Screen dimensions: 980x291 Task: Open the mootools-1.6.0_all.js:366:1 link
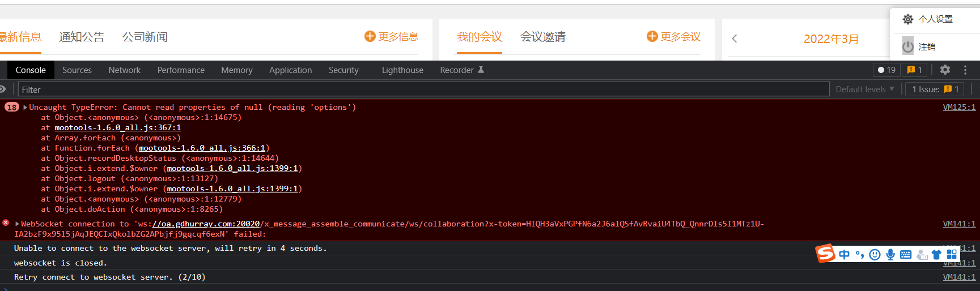(202, 148)
